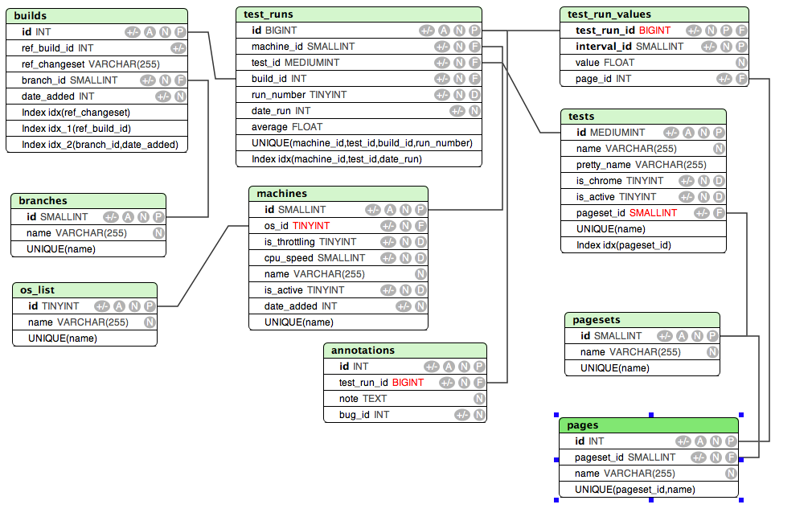Select the branches table header

click(x=88, y=200)
